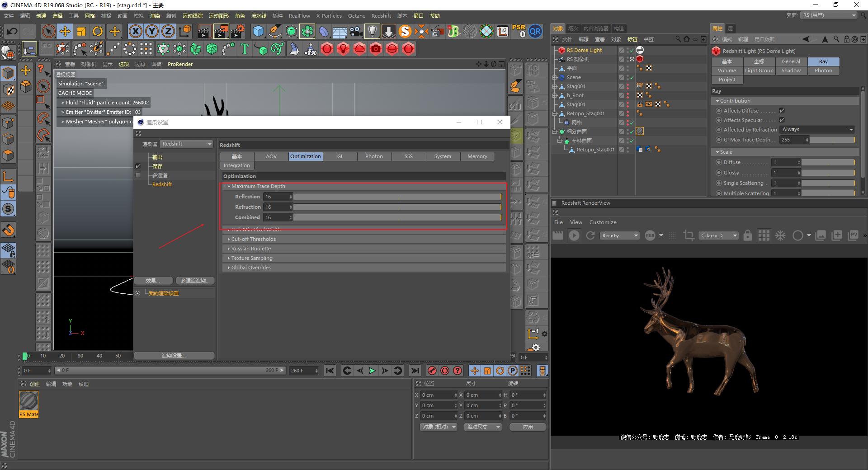Click the Cube primitive icon
868x470 pixels.
coord(258,31)
